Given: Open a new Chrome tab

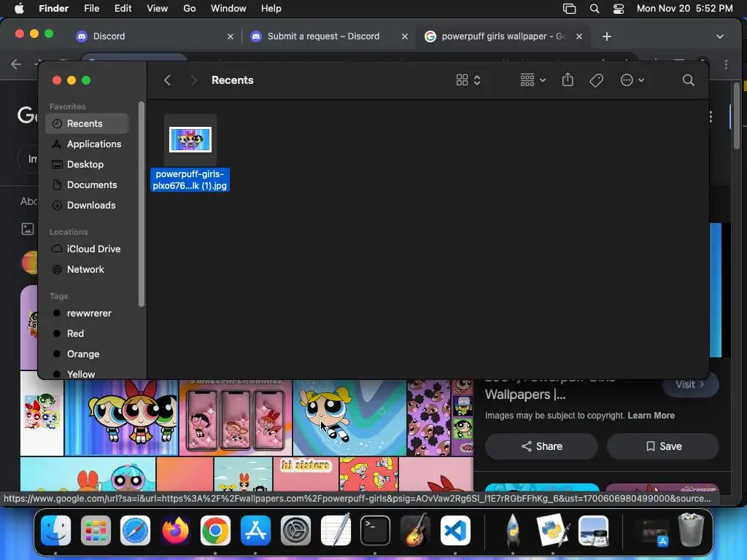Looking at the screenshot, I should (606, 36).
